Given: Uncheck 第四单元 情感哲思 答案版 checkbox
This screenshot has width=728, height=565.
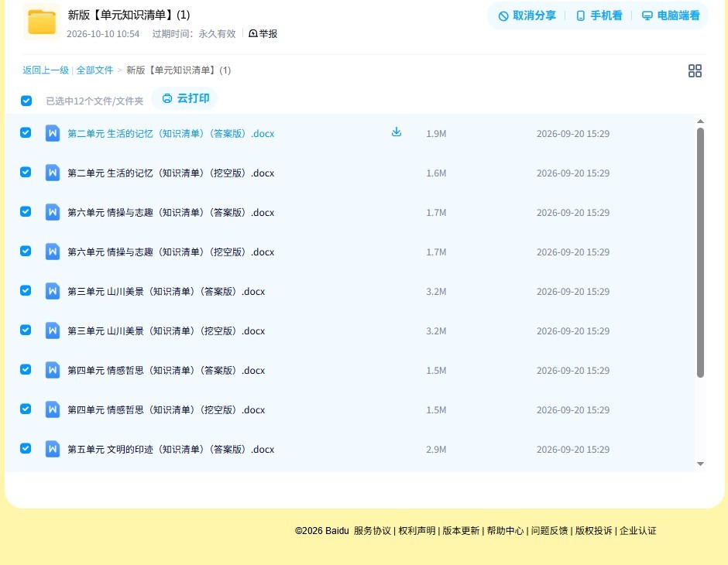Looking at the screenshot, I should pos(26,369).
